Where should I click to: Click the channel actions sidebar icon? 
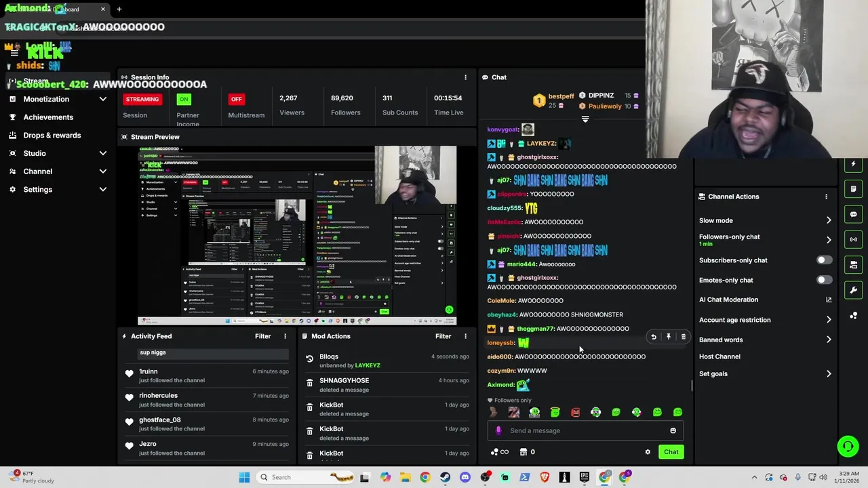pyautogui.click(x=853, y=264)
